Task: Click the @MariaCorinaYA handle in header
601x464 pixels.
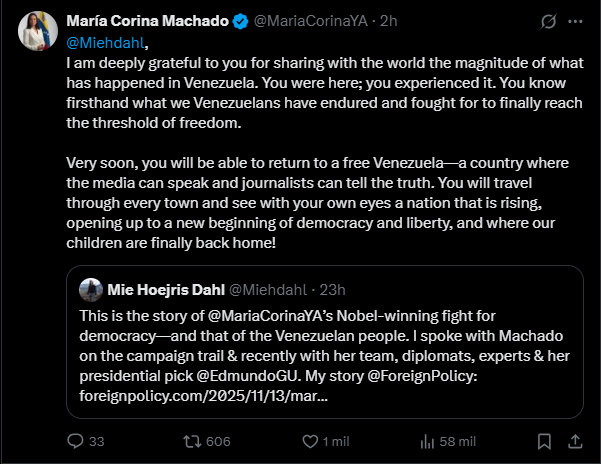Action: coord(315,21)
